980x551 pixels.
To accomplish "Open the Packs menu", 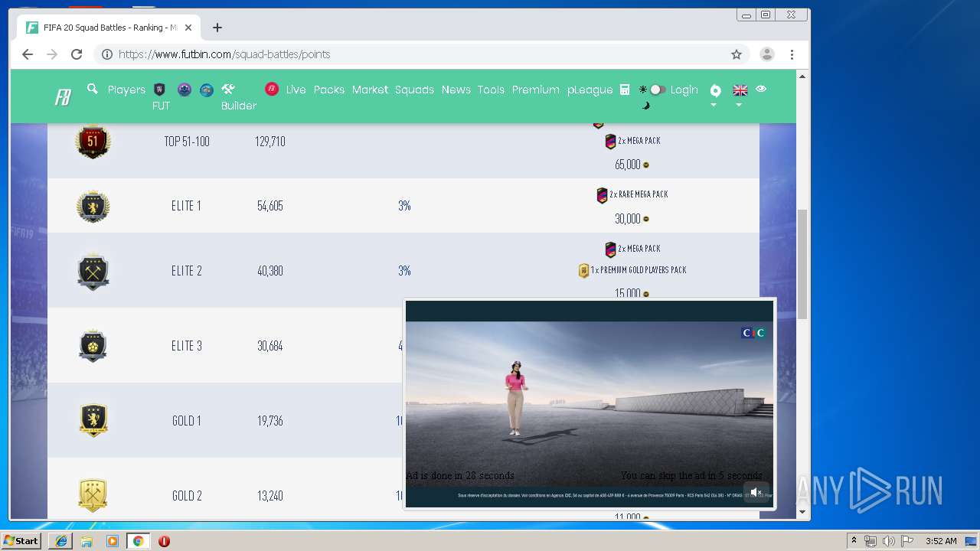I will click(329, 90).
